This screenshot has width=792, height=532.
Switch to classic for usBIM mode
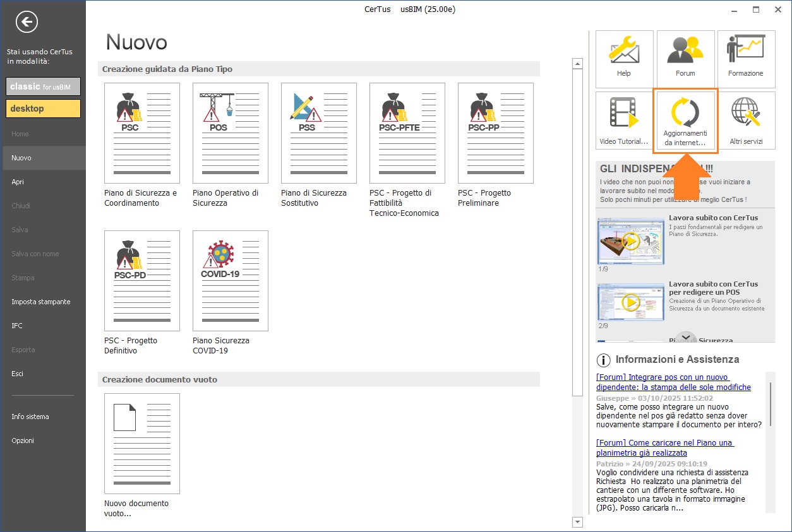43,86
